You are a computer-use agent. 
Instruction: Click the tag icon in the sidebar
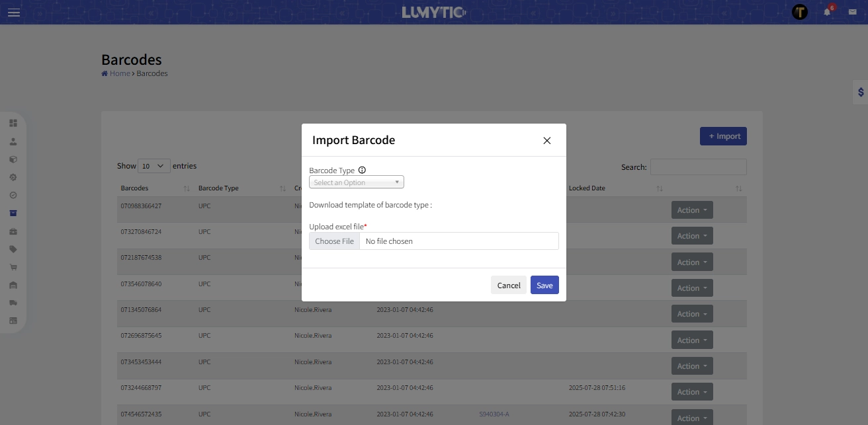13,249
